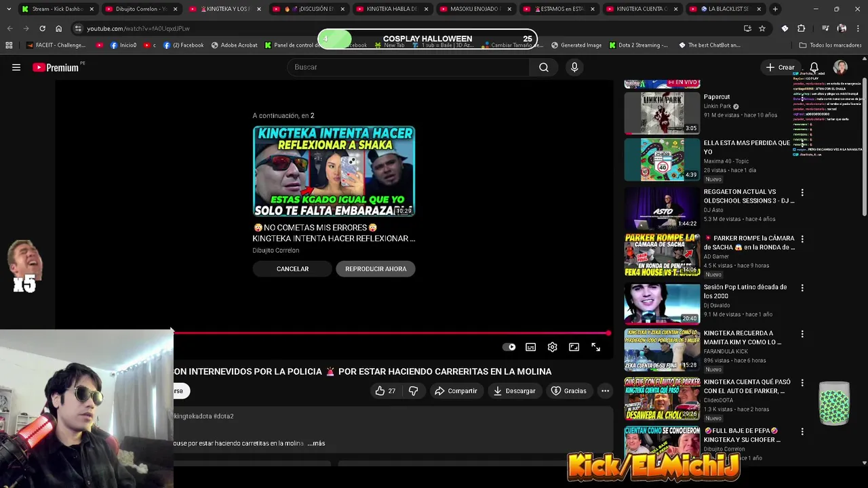868x488 pixels.
Task: Open options for KINGTEKA CUENTA QUÉ PASÓ video
Action: point(802,383)
